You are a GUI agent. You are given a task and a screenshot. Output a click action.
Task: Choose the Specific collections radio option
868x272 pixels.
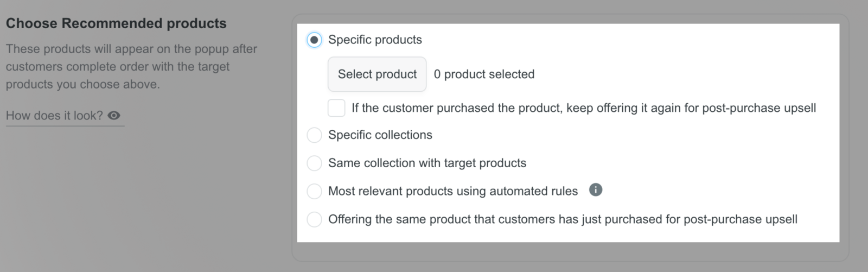coord(314,135)
